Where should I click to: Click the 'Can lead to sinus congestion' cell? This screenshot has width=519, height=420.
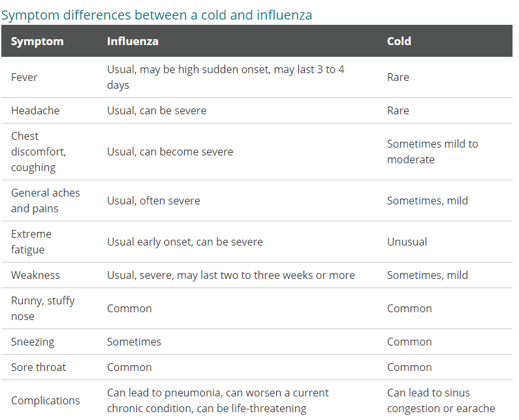(x=441, y=400)
